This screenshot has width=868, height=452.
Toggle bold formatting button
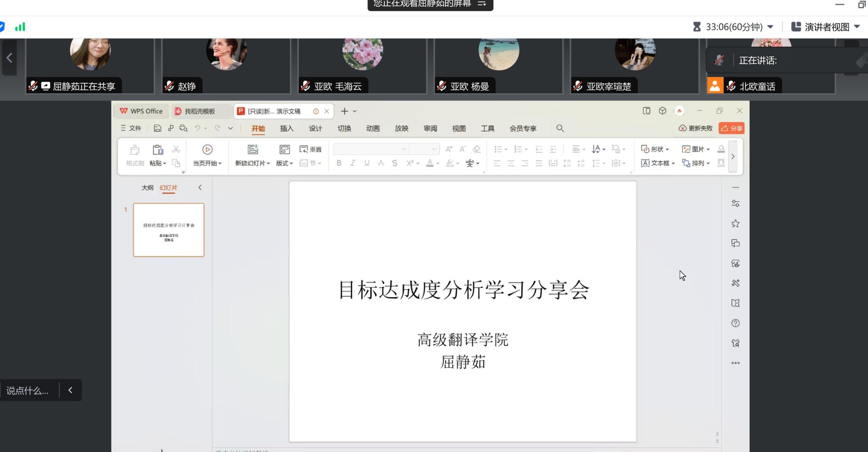(x=339, y=163)
